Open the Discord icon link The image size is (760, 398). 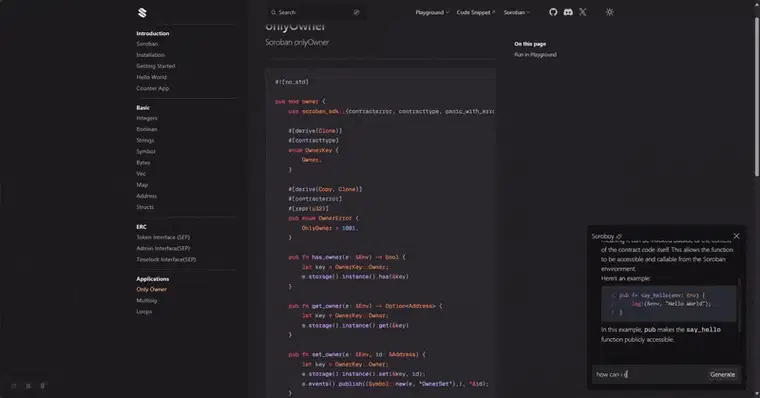(x=568, y=12)
